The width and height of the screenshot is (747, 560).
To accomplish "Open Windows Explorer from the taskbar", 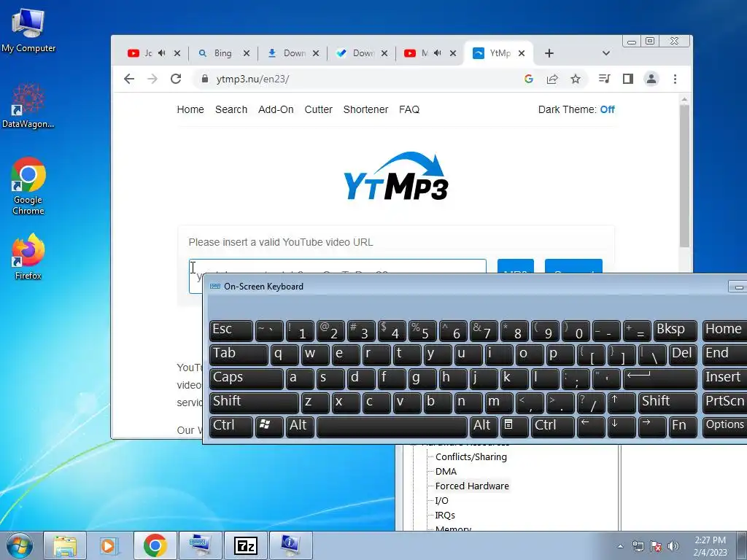I will tap(65, 545).
